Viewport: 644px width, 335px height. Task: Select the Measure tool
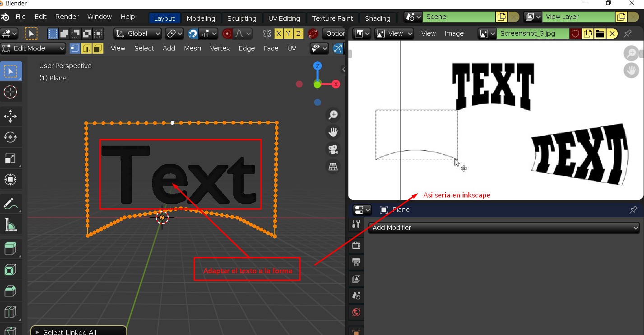click(10, 225)
